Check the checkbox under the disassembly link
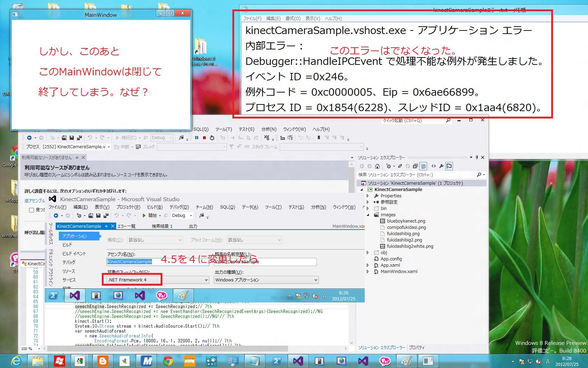 pos(31,210)
